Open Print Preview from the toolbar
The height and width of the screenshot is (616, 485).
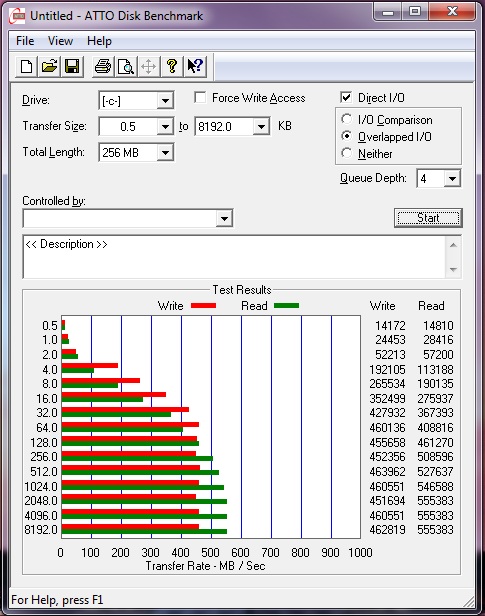pos(126,66)
